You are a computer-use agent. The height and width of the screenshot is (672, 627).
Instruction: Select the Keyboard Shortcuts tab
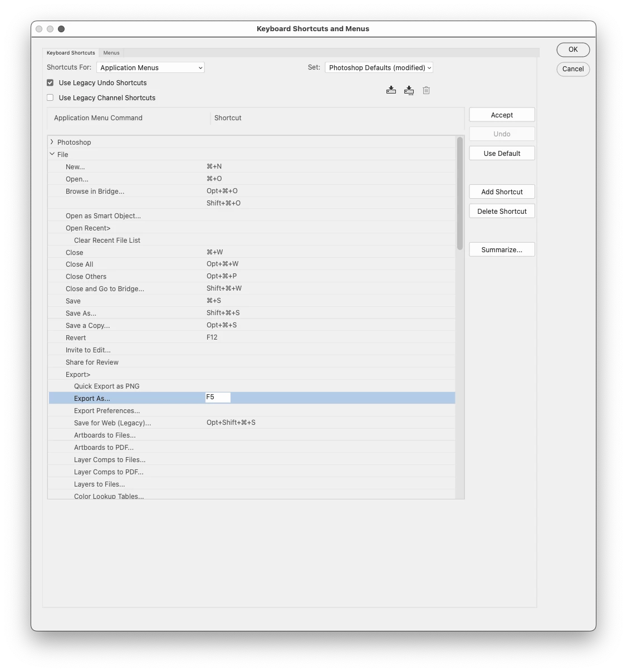click(71, 53)
